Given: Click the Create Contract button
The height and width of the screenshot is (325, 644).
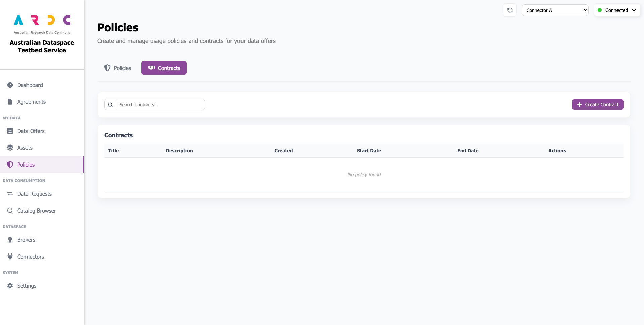Looking at the screenshot, I should click(x=597, y=104).
